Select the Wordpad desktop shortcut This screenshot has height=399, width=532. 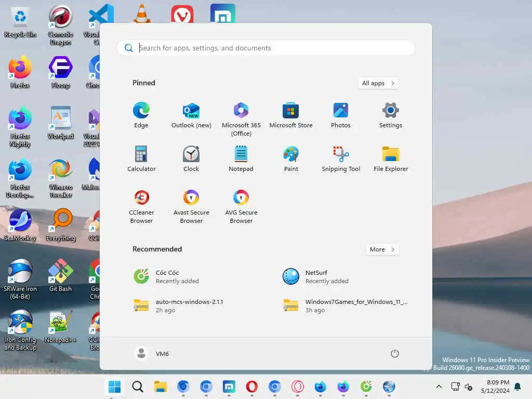(60, 124)
